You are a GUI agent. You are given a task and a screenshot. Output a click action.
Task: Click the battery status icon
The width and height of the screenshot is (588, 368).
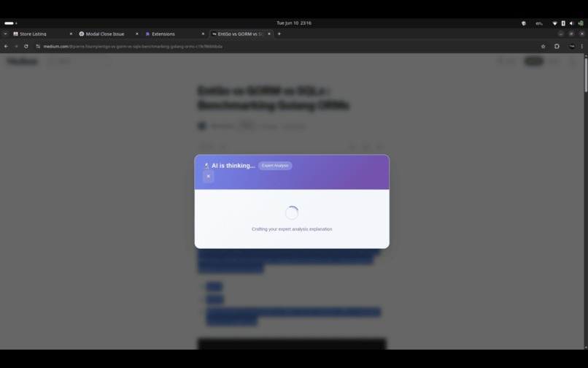coord(581,23)
